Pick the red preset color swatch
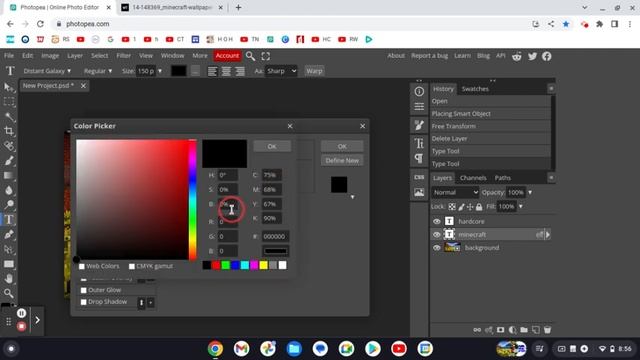Viewport: 640px width, 360px height. click(x=216, y=265)
